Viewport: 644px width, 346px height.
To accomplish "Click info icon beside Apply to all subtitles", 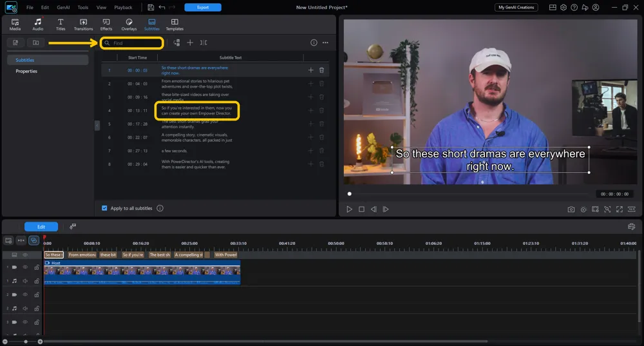I will tap(160, 208).
